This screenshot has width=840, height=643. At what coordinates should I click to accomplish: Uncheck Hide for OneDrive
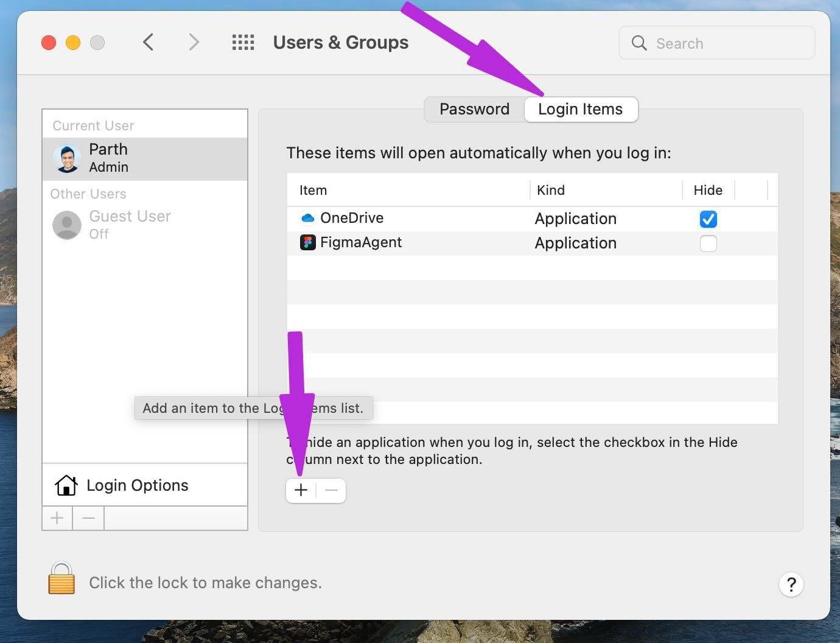coord(708,219)
